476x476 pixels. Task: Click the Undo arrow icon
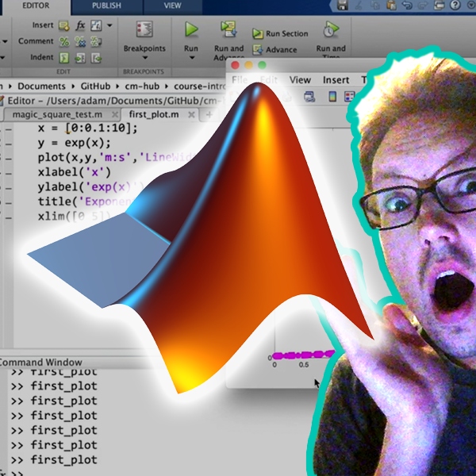[407, 6]
